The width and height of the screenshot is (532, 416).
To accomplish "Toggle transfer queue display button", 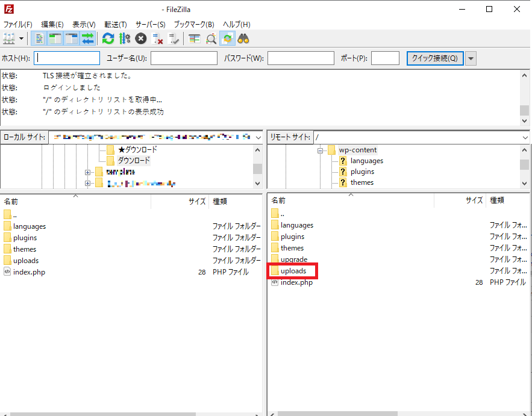I will [x=88, y=39].
